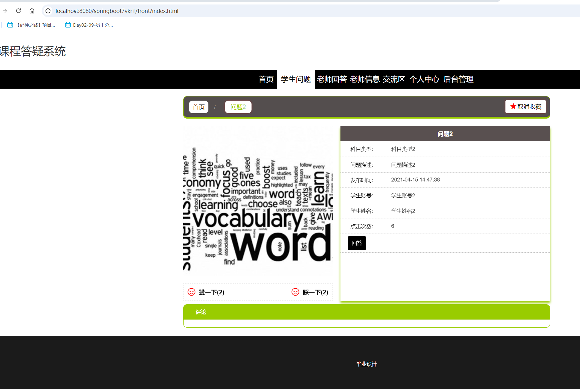Open 后台管理 from the navigation bar

(x=458, y=79)
